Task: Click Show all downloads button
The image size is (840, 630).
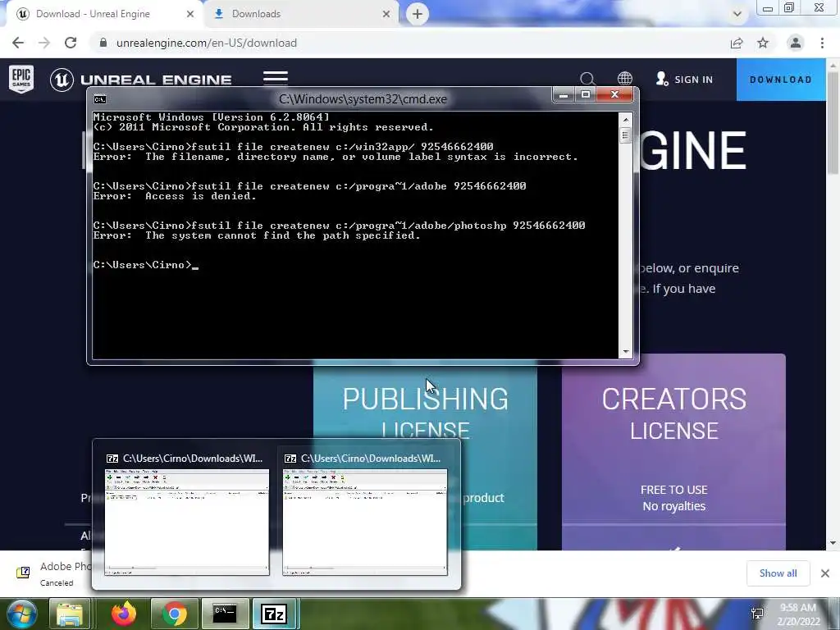Action: pyautogui.click(x=778, y=573)
